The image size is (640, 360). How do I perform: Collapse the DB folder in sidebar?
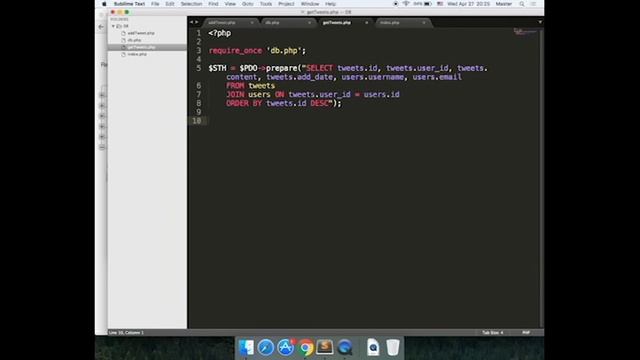click(x=113, y=26)
